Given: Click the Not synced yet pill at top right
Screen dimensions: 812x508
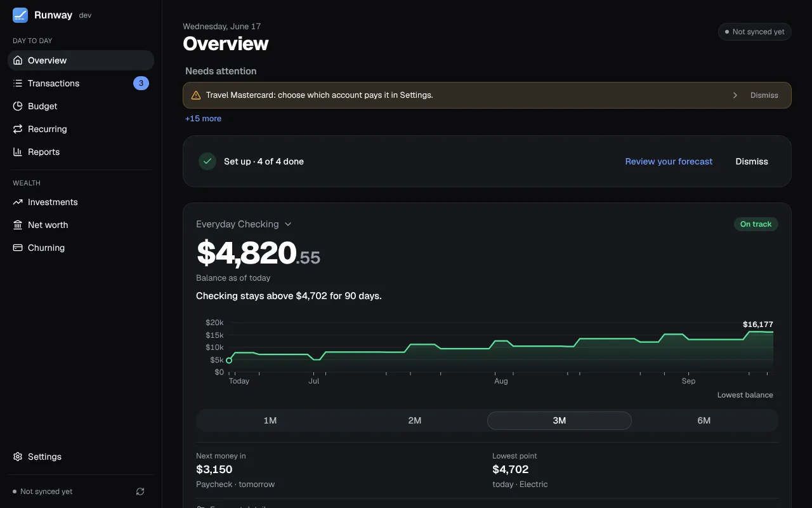Looking at the screenshot, I should (754, 32).
